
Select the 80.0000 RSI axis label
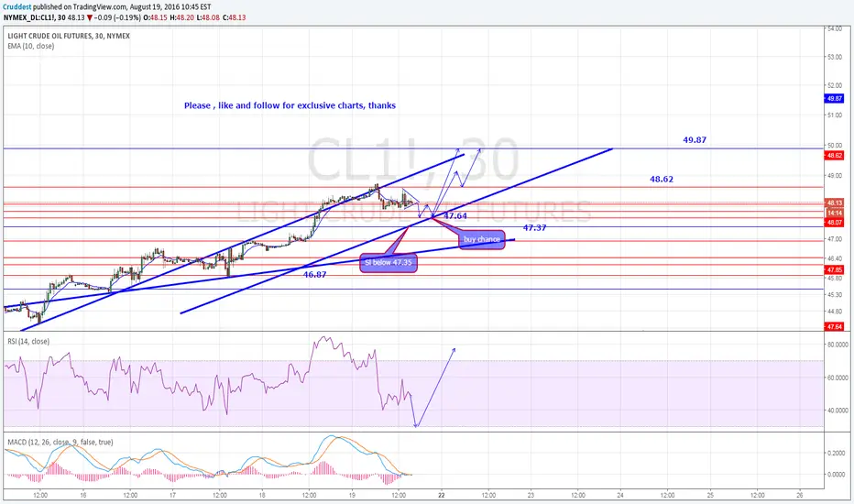[838, 345]
